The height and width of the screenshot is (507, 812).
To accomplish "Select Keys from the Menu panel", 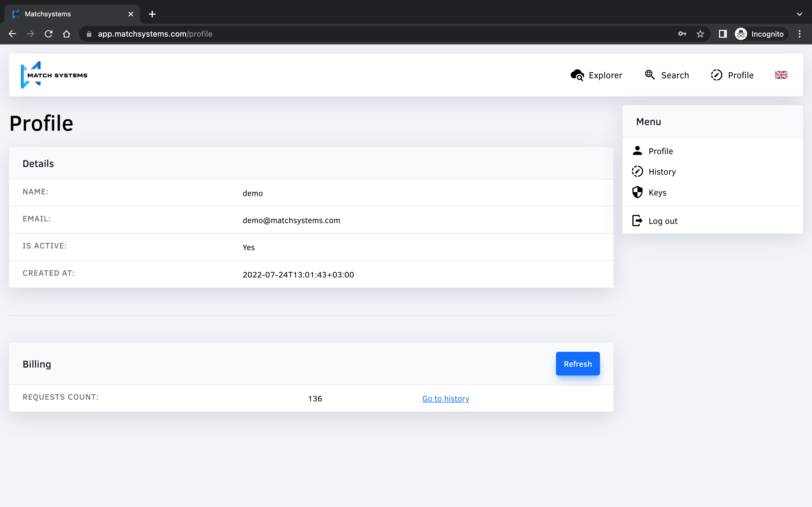I will (657, 192).
